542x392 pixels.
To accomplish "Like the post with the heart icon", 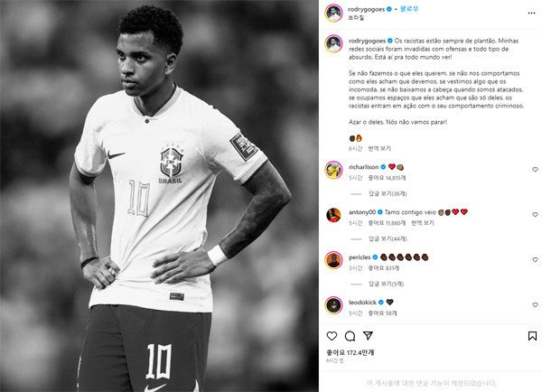I will tap(332, 336).
